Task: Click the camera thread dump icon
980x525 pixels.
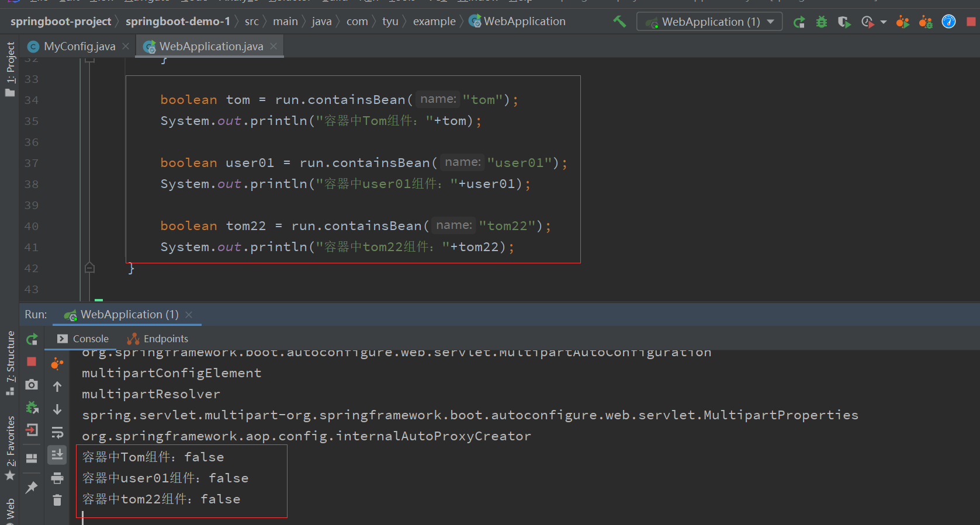Action: click(32, 385)
